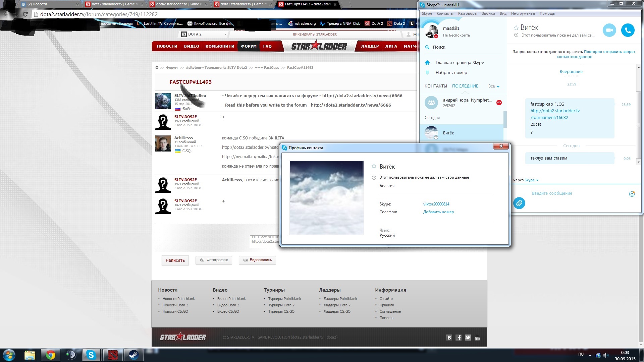Open the group chat андрей, юра, Nymphet
The image size is (644, 362).
tap(462, 103)
